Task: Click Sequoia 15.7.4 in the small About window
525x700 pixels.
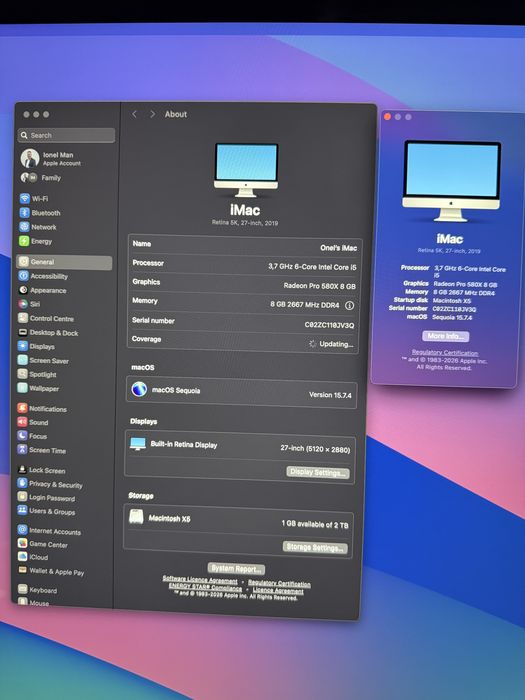Action: point(452,317)
